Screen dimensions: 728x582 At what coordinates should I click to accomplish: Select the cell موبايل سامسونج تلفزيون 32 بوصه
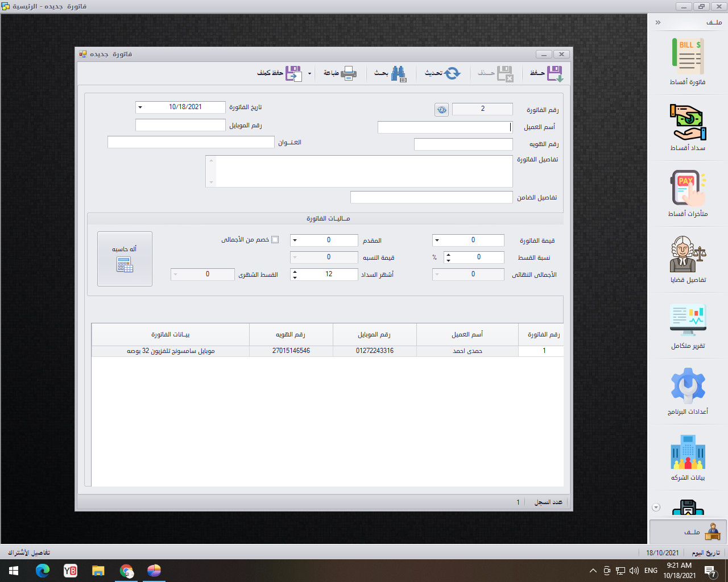click(x=171, y=351)
